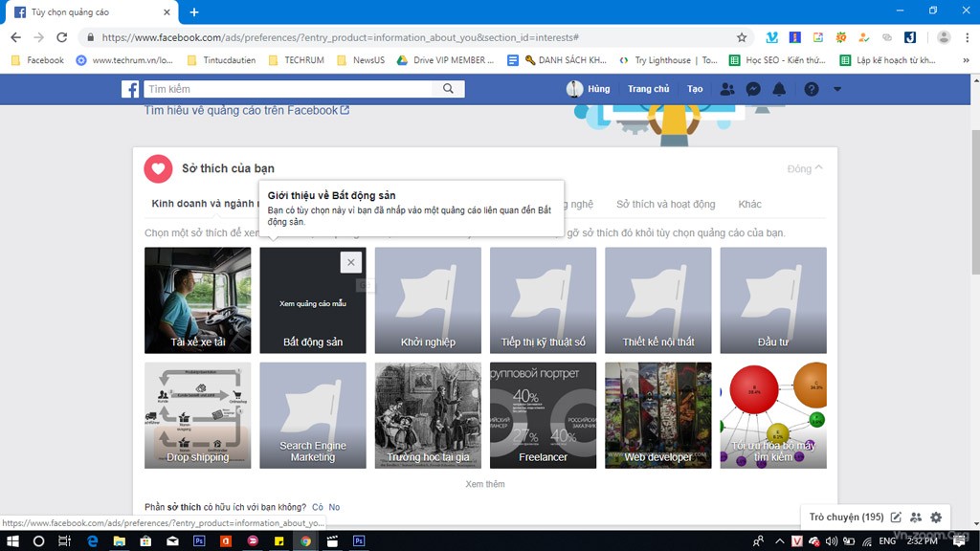Open the Action Center notifications
Screen dimensions: 980x551
(959, 541)
